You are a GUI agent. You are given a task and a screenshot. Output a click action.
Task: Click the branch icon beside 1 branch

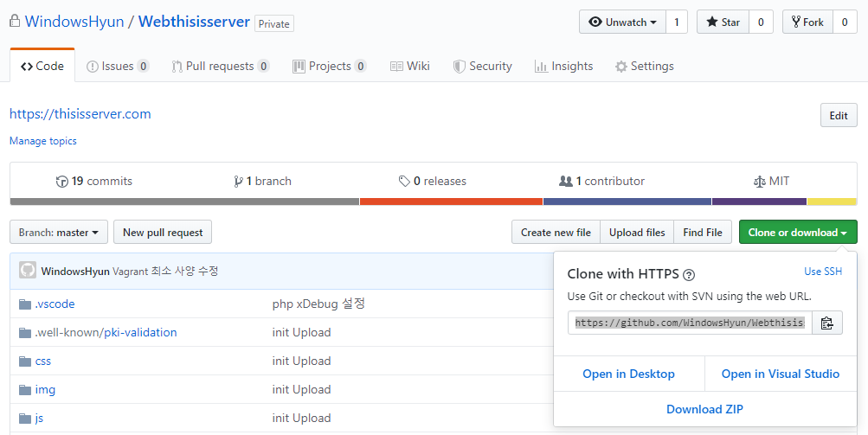(238, 182)
